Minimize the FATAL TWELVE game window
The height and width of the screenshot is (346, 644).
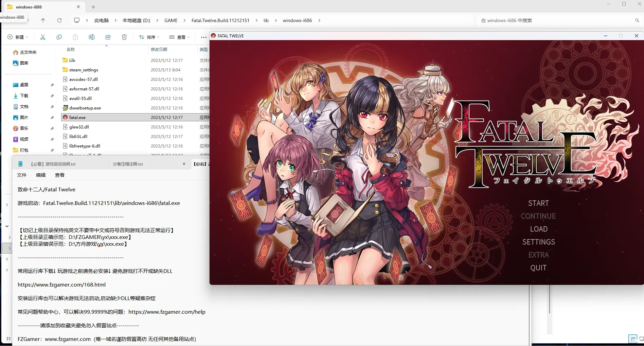pyautogui.click(x=605, y=36)
